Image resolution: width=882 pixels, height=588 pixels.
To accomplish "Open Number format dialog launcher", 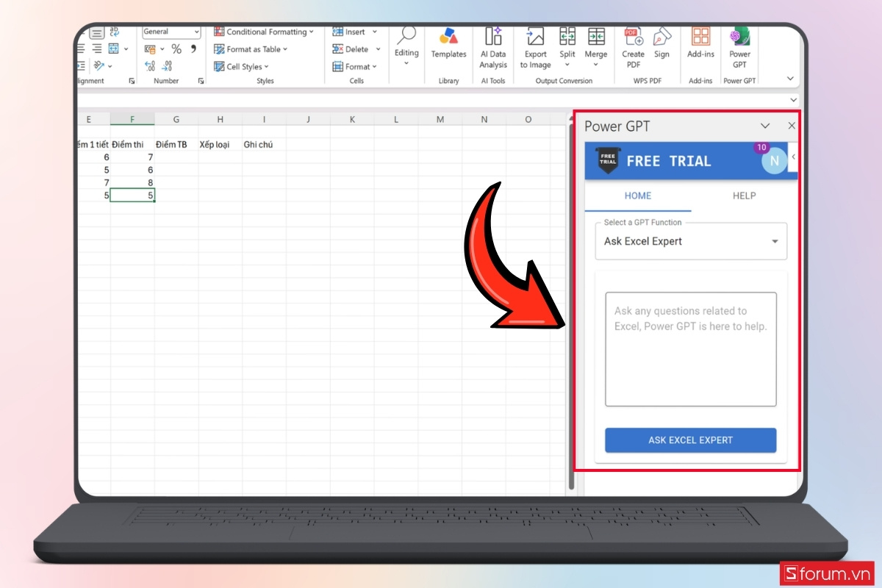I will click(x=201, y=81).
